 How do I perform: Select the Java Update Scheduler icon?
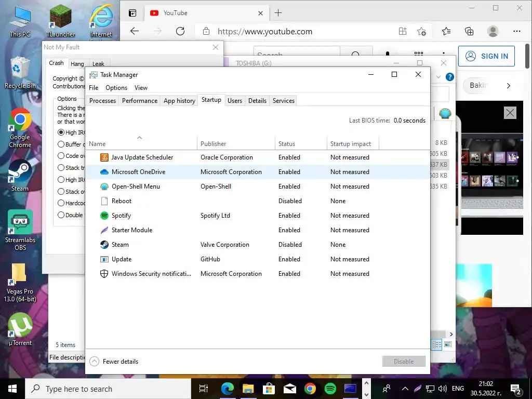tap(104, 157)
